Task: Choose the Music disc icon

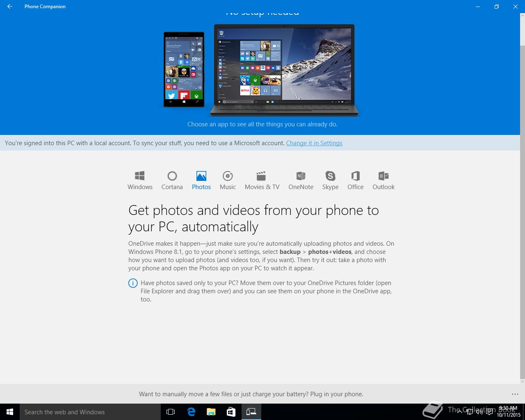Action: (x=228, y=176)
